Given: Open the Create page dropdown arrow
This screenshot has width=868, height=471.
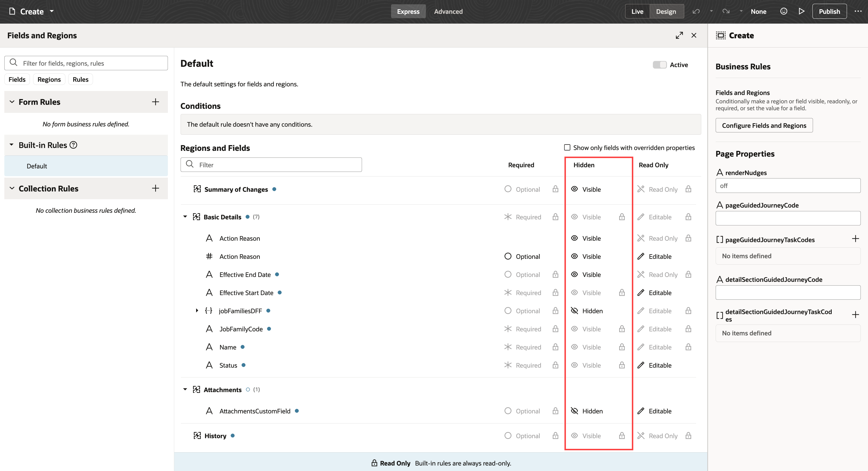Looking at the screenshot, I should 52,11.
